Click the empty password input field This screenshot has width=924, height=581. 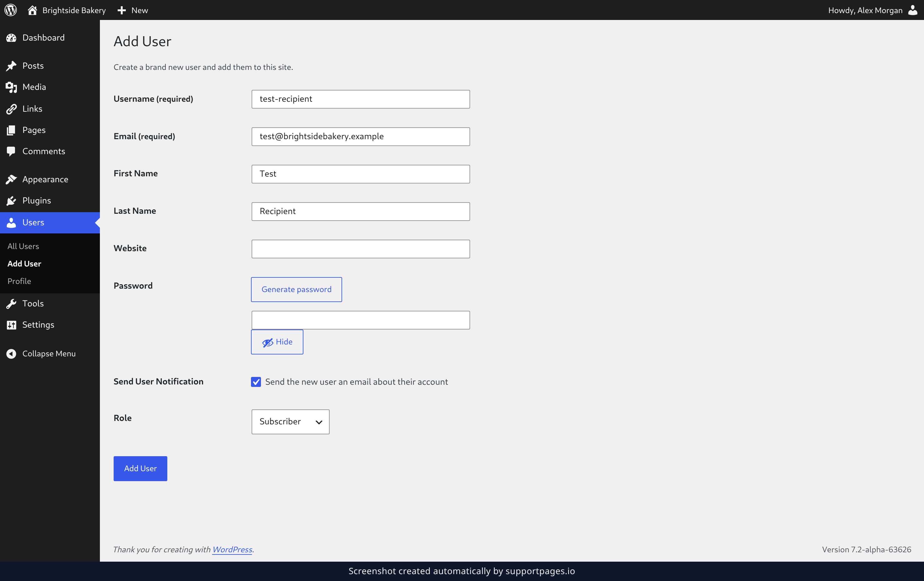point(361,320)
